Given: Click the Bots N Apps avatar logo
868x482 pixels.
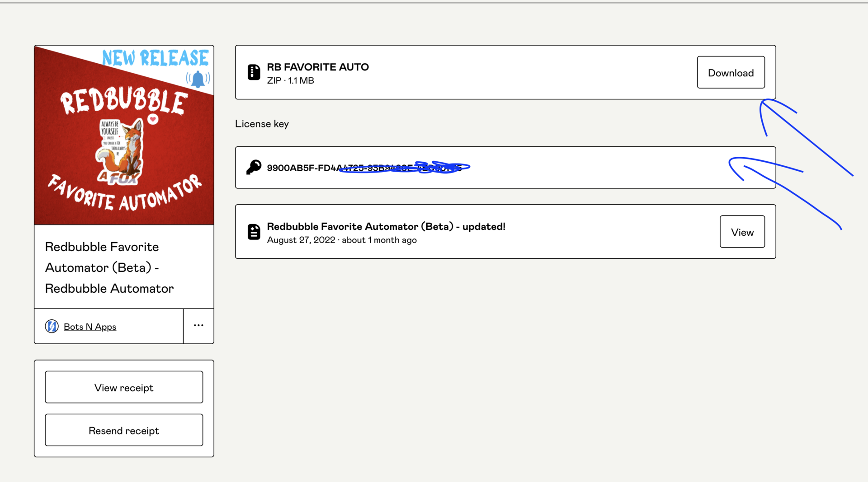Looking at the screenshot, I should [52, 326].
